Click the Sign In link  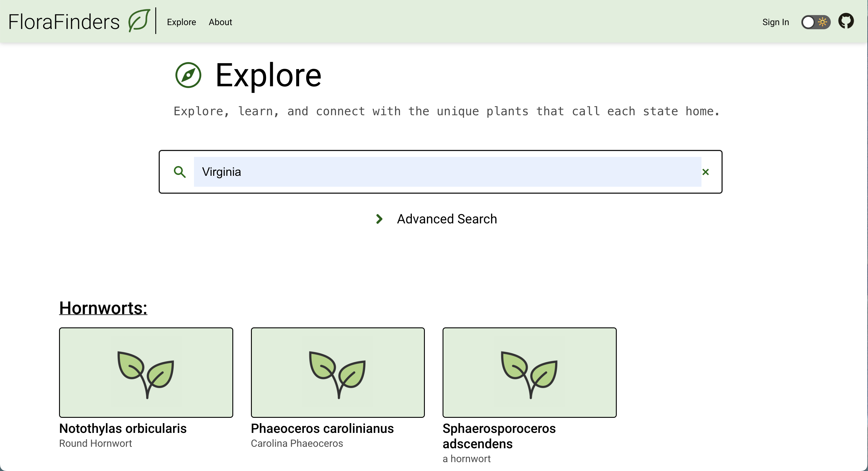click(775, 22)
